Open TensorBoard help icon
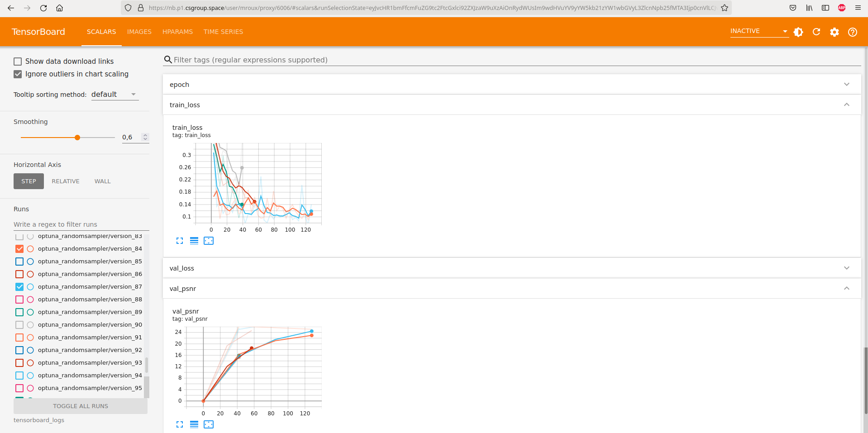This screenshot has width=868, height=433. (853, 32)
